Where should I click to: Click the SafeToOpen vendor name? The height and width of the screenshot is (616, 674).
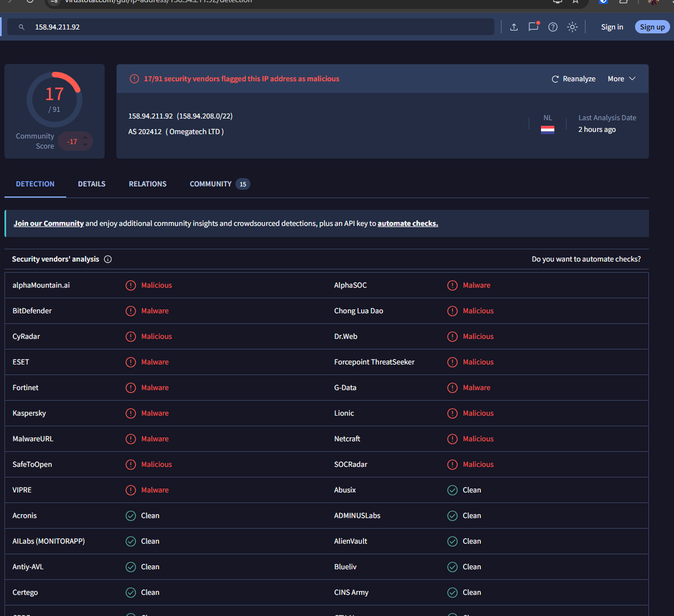(x=32, y=464)
